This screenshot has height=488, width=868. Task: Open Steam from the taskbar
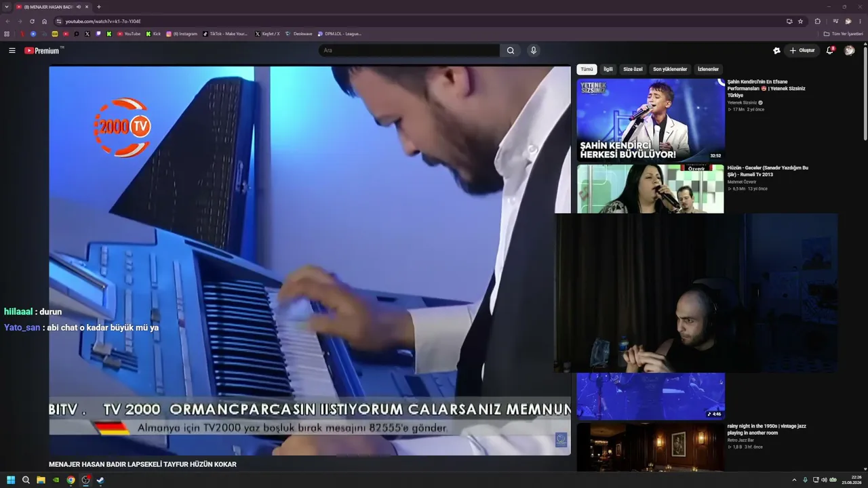(x=100, y=480)
